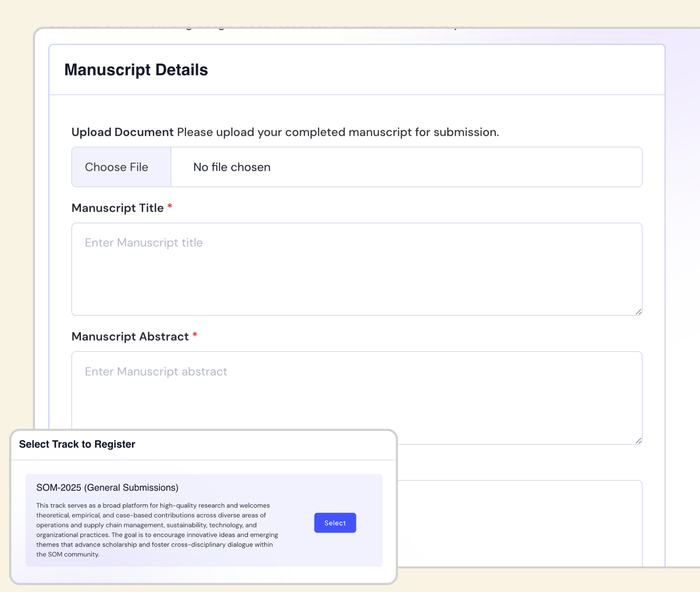
Task: Select the SOM-2025 General Submissions track
Action: pos(335,523)
